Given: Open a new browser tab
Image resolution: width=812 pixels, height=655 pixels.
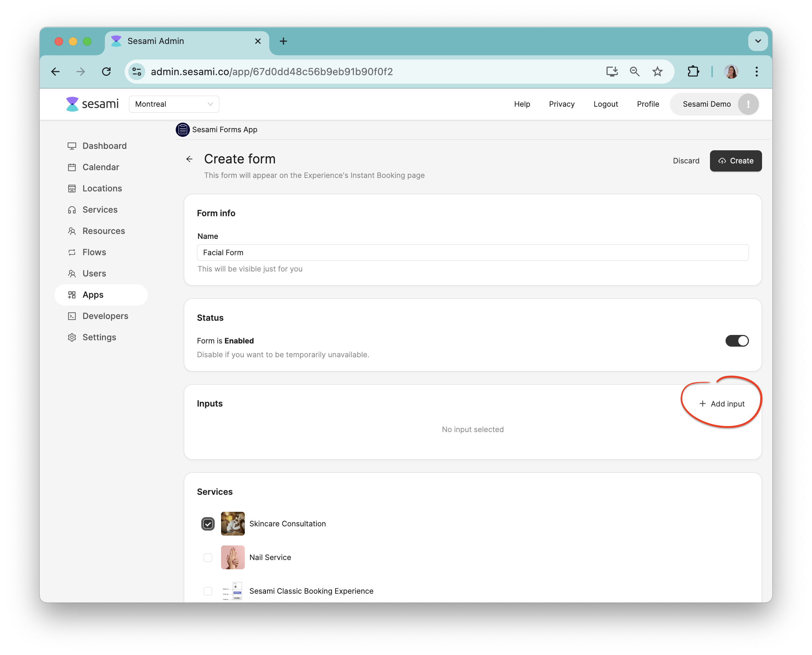Looking at the screenshot, I should [283, 41].
